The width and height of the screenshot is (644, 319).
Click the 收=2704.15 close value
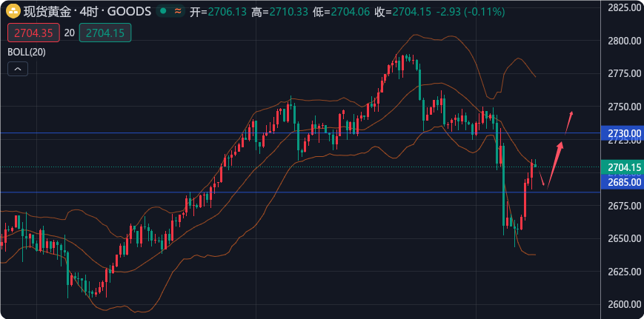coord(403,12)
